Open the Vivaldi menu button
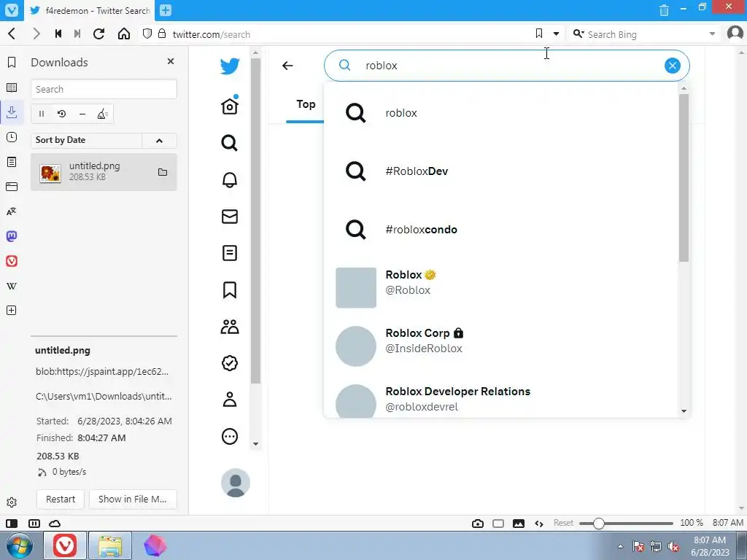 (12, 10)
